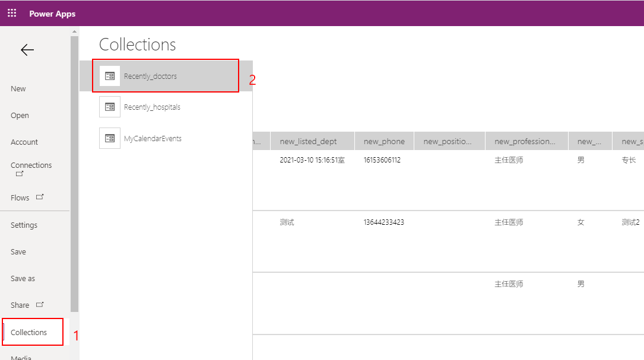Click the external link icon beside Share
This screenshot has width=644, height=360.
coord(40,304)
